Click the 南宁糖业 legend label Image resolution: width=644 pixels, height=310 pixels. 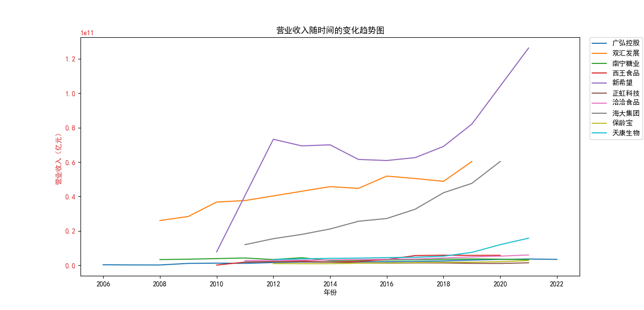pos(626,63)
